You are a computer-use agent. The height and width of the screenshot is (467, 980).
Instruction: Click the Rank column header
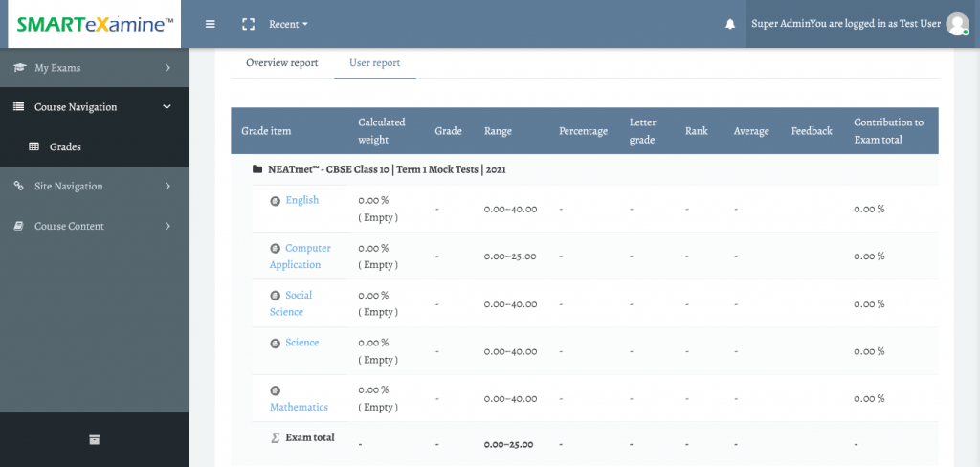(x=697, y=131)
